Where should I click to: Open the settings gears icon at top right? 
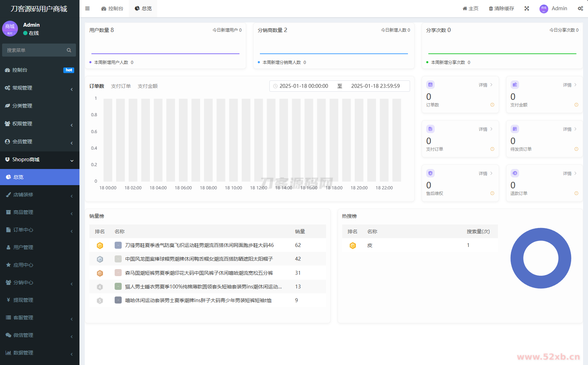[580, 8]
